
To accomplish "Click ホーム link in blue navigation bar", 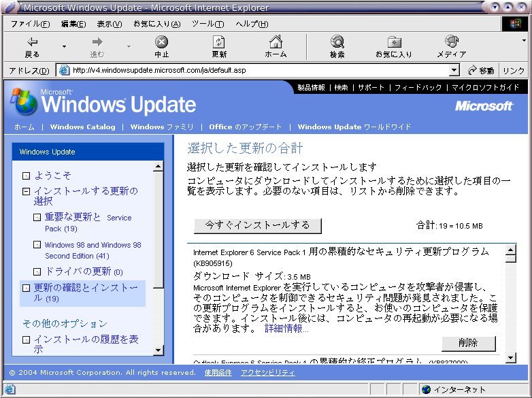I will pyautogui.click(x=24, y=127).
